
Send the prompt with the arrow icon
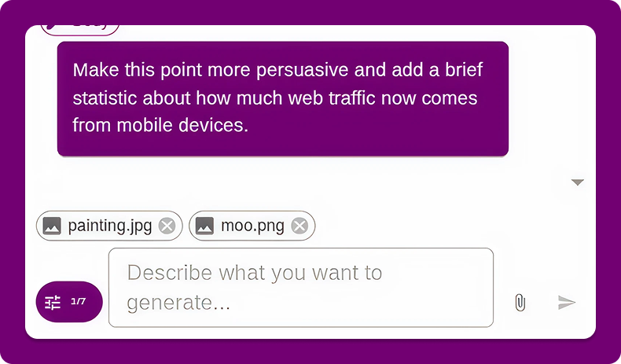coord(567,302)
